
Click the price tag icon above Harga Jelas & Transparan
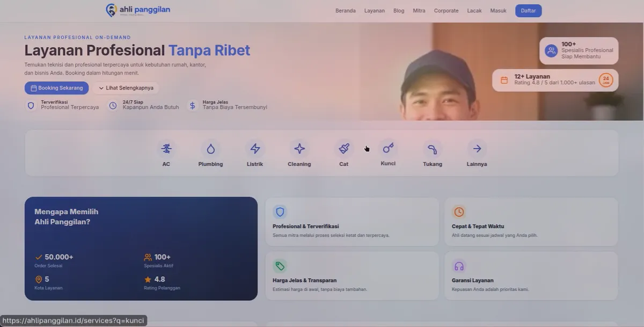[280, 266]
